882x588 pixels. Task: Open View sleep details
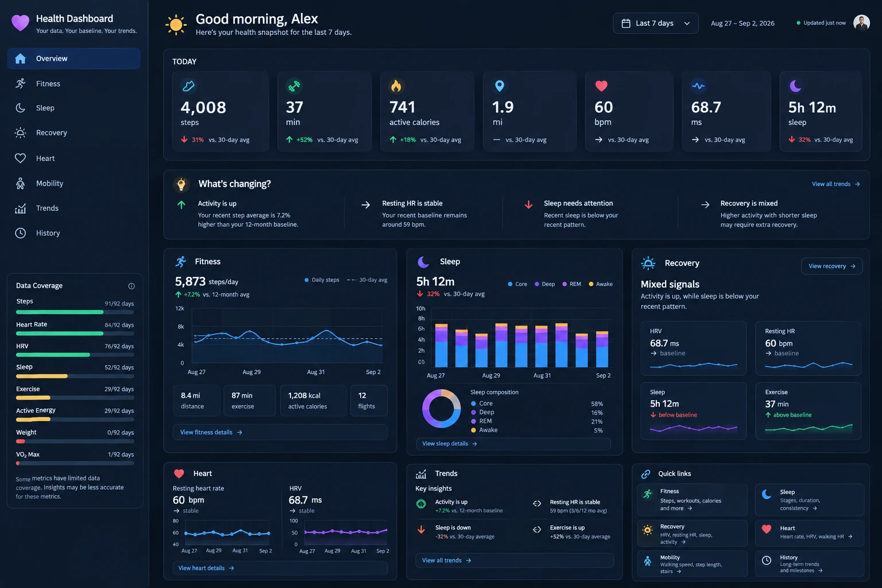point(513,444)
